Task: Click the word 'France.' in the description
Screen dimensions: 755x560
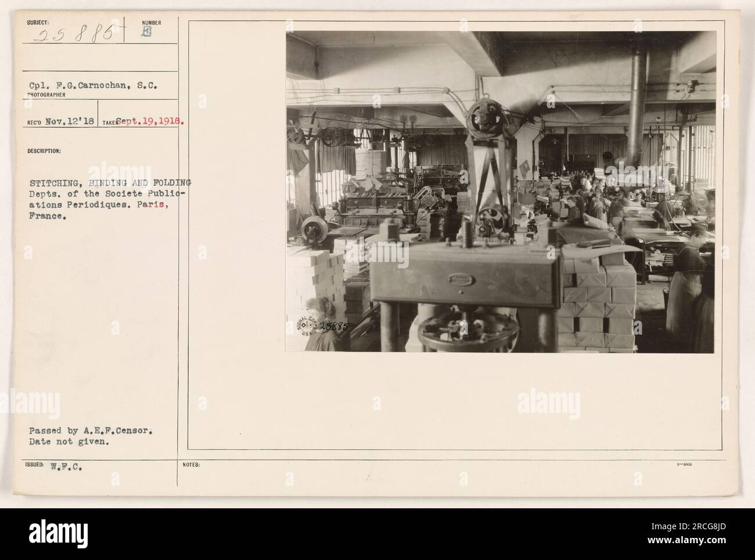Action: click(48, 216)
